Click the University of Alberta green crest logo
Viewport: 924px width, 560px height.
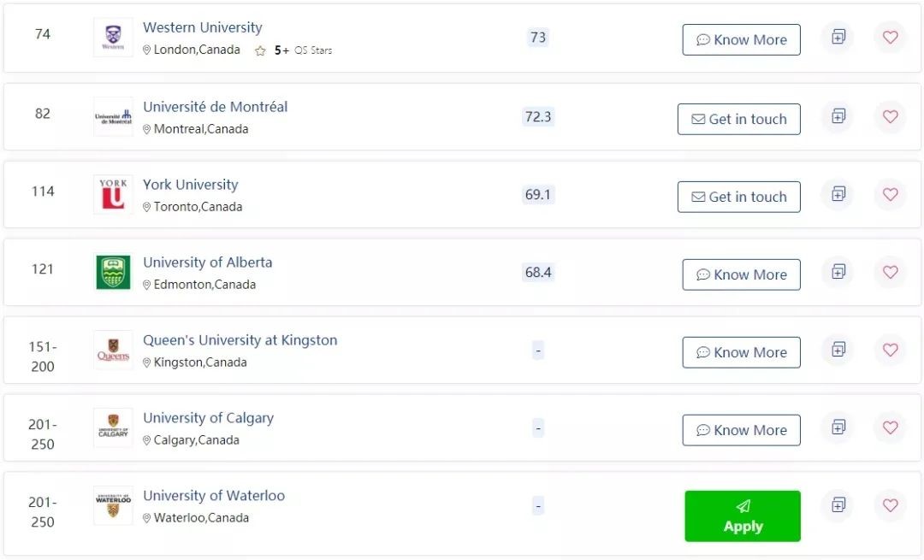pyautogui.click(x=113, y=272)
